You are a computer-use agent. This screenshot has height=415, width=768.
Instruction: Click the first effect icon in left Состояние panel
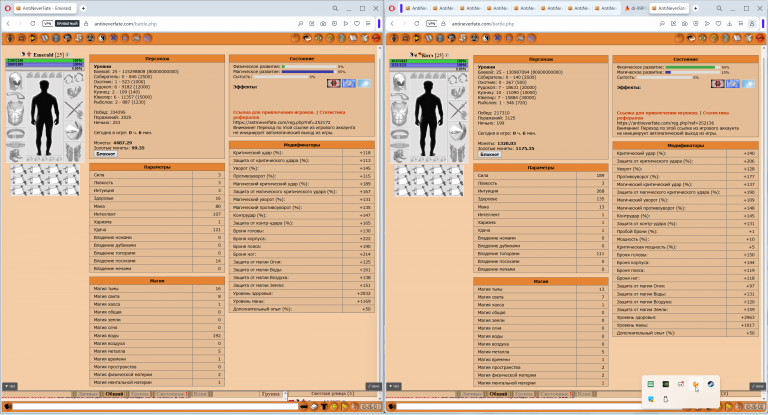(334, 83)
